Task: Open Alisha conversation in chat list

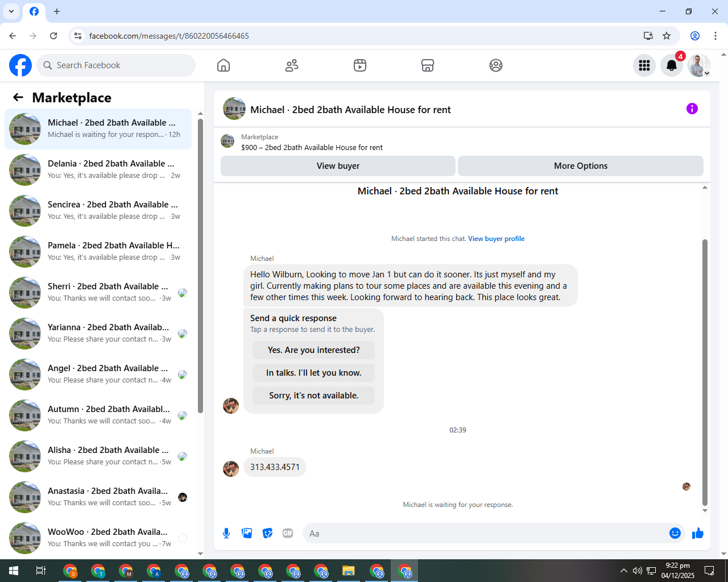Action: pyautogui.click(x=98, y=456)
